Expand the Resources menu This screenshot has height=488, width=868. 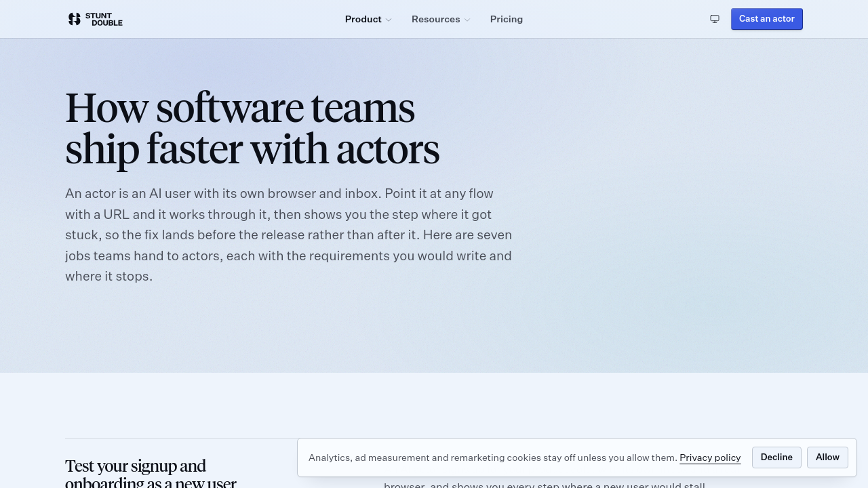pyautogui.click(x=441, y=19)
